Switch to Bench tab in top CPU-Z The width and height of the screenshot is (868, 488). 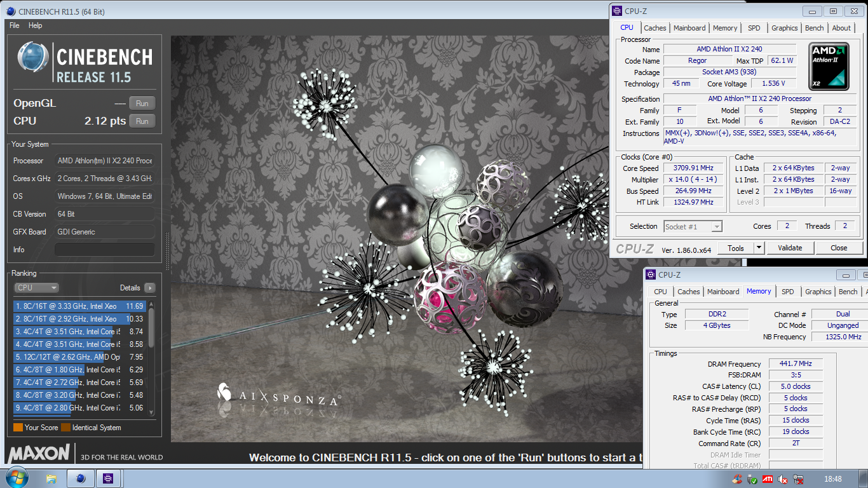click(x=815, y=28)
